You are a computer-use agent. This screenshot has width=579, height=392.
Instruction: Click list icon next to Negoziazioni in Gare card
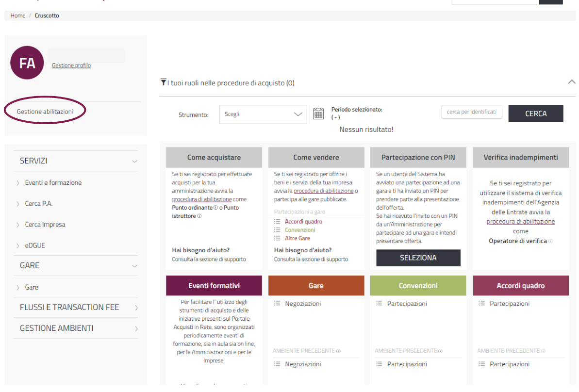[277, 304]
